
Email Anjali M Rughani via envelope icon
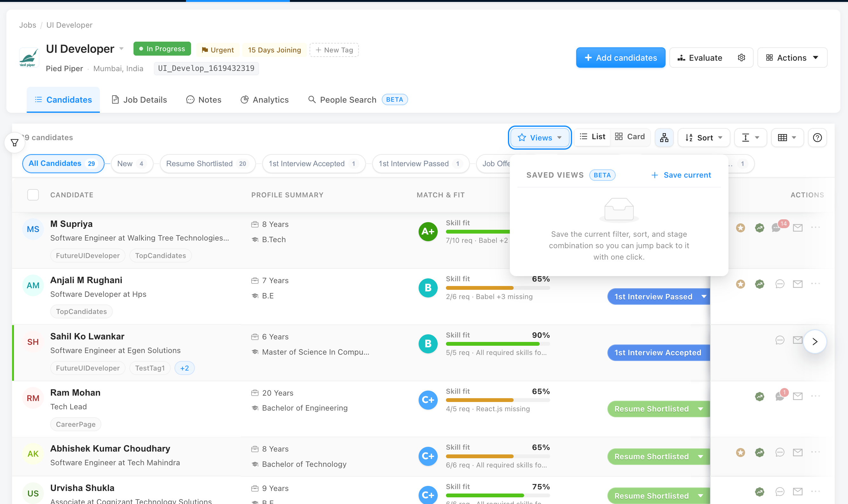[797, 283]
